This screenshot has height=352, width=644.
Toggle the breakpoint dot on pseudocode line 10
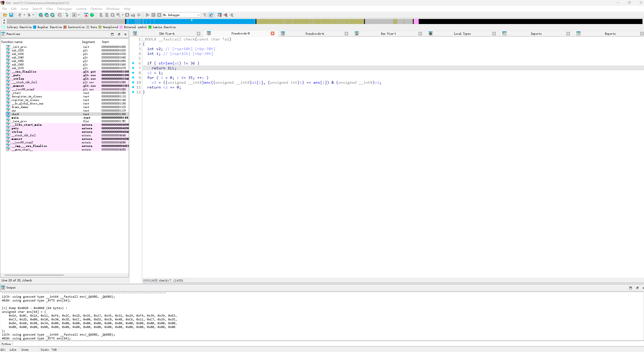(x=133, y=82)
